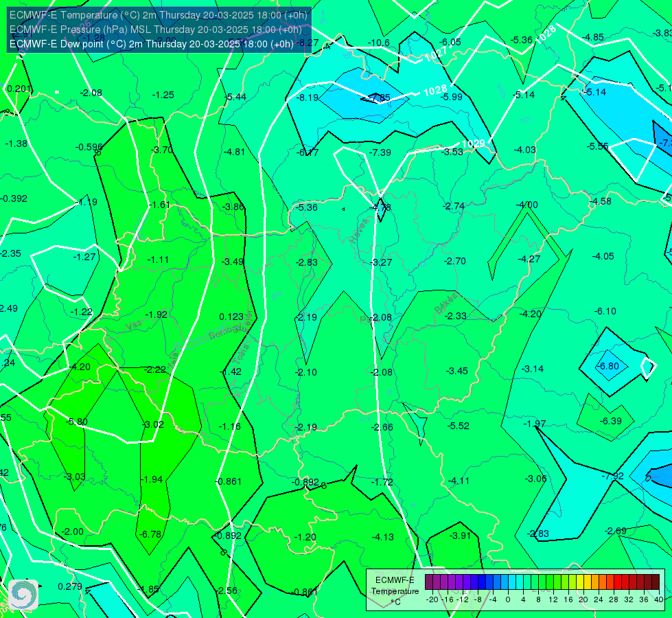Click the dew point value -7.39
Viewport: 672px width, 618px height.
[x=380, y=152]
